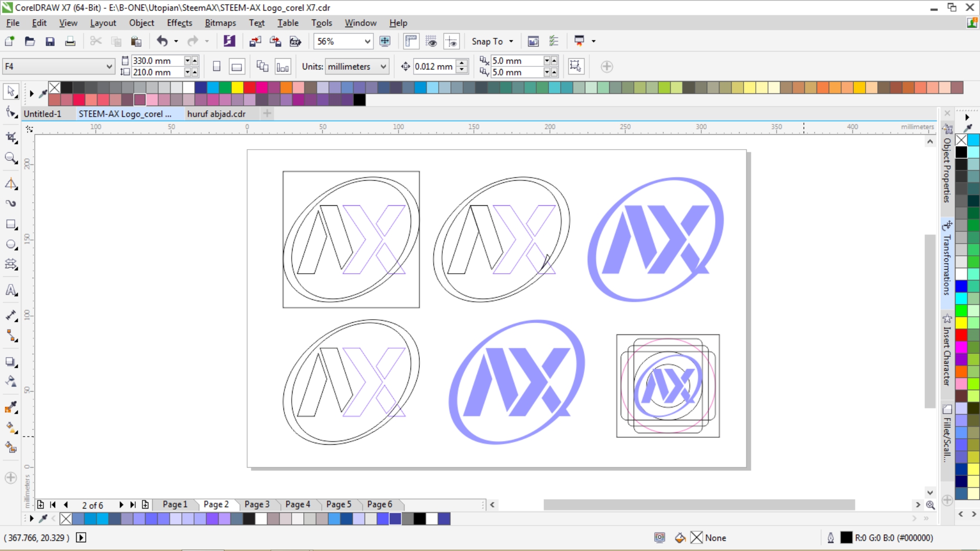
Task: Select the Shape tool
Action: tap(11, 112)
